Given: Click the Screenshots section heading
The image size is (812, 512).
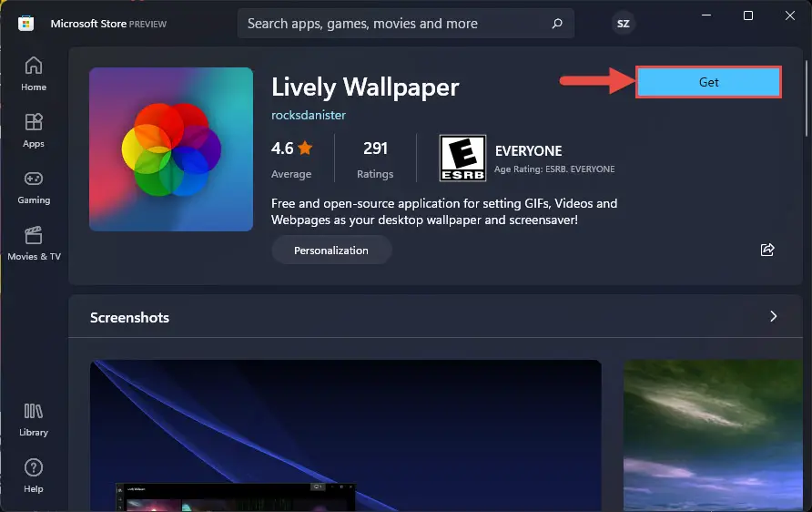Looking at the screenshot, I should tap(129, 317).
